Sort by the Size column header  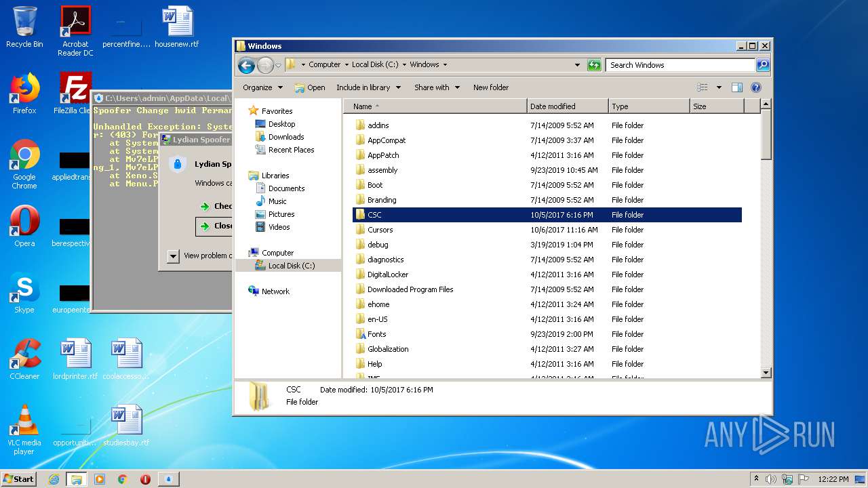(x=717, y=106)
